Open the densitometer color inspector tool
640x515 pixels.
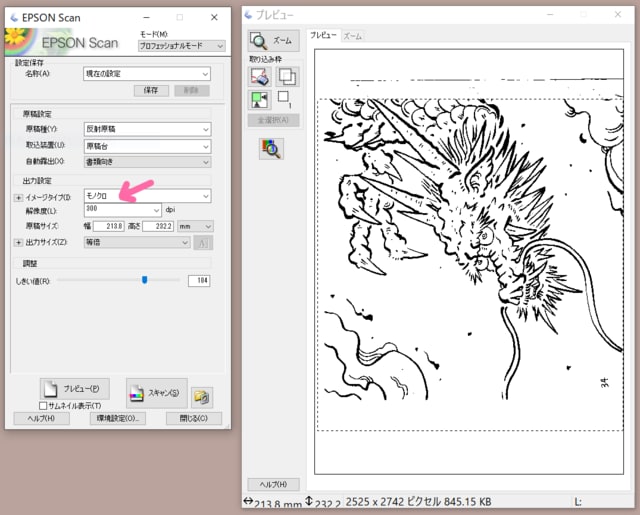(x=272, y=148)
